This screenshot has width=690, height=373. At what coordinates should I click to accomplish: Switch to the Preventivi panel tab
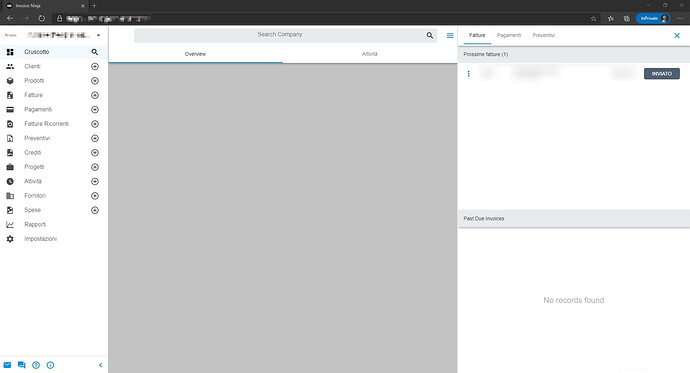(543, 35)
